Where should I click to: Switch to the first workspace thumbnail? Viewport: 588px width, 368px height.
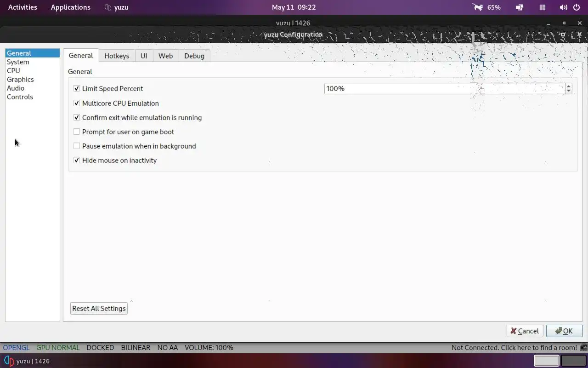(547, 361)
